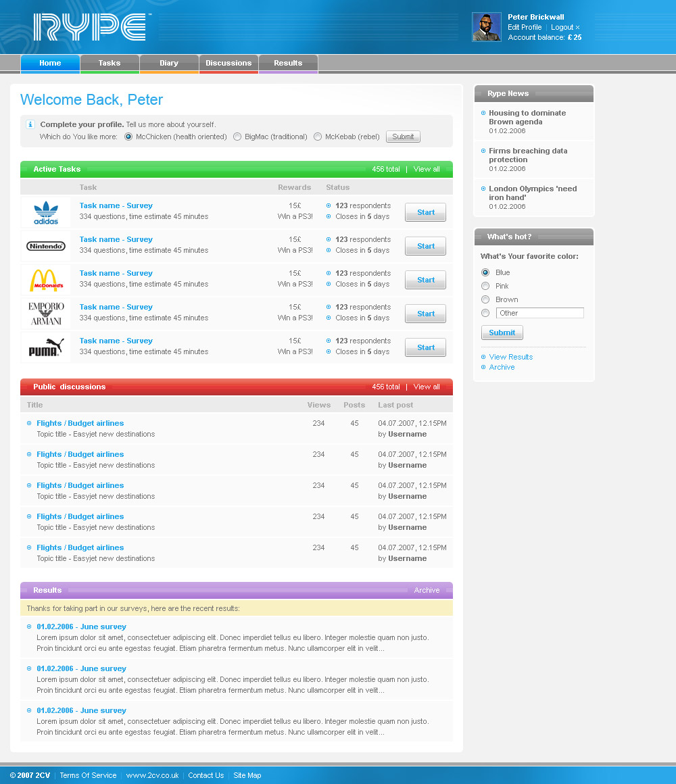Read London Olympics 'need iron hand' news
This screenshot has height=784, width=676.
point(533,193)
